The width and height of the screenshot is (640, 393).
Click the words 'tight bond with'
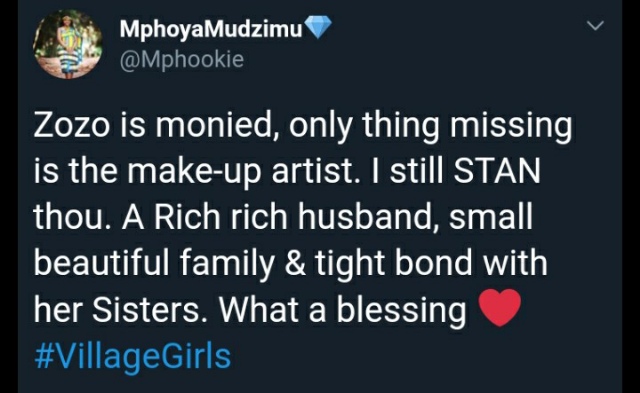(431, 263)
